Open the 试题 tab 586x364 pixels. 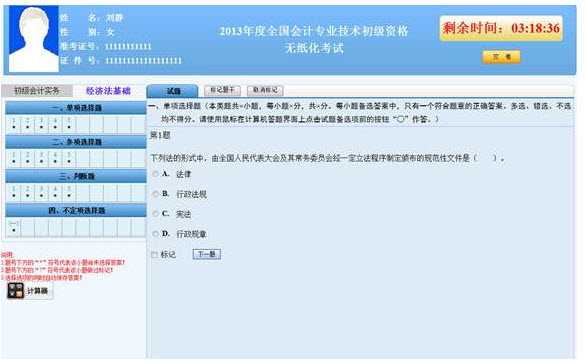(x=173, y=91)
